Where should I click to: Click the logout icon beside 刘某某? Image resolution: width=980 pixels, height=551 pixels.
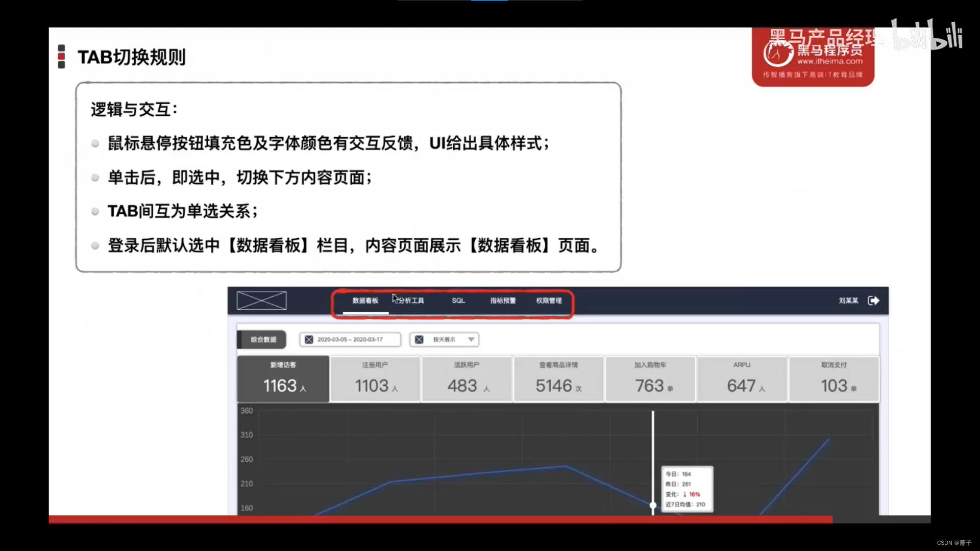click(x=873, y=300)
